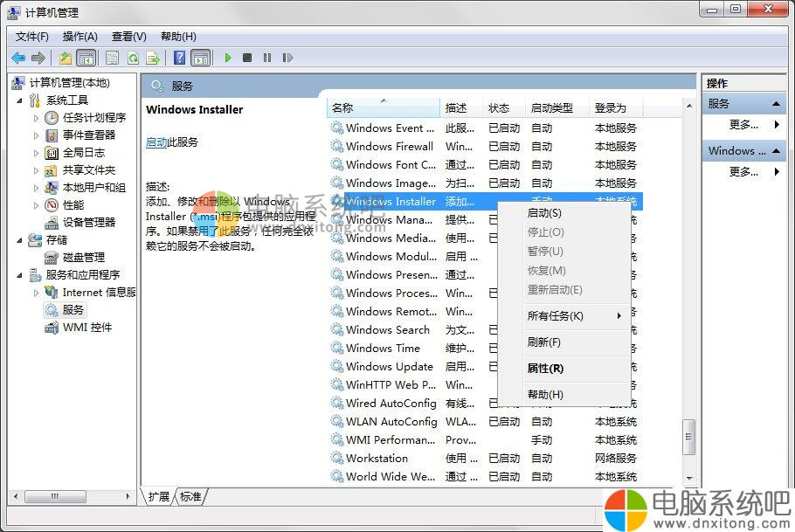
Task: Open the Help toolbar icon
Action: coord(179,58)
